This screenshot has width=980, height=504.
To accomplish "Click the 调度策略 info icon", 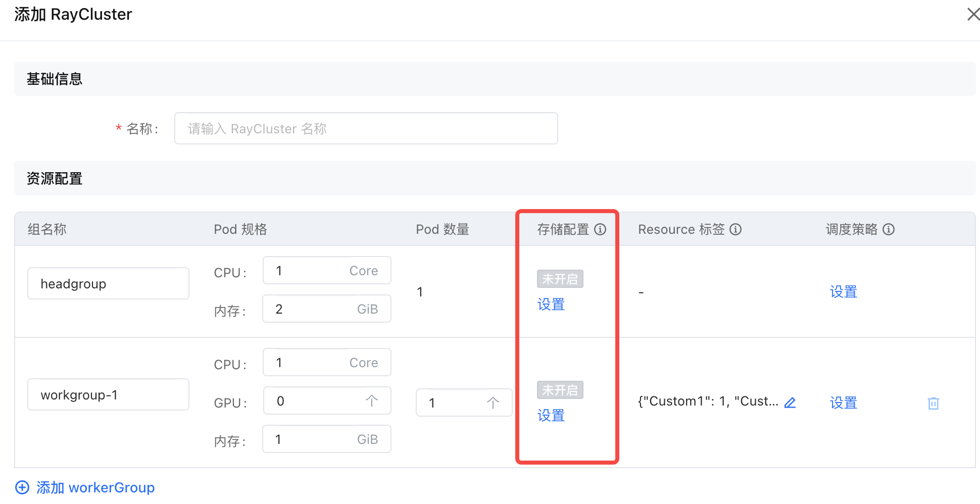I will (889, 229).
